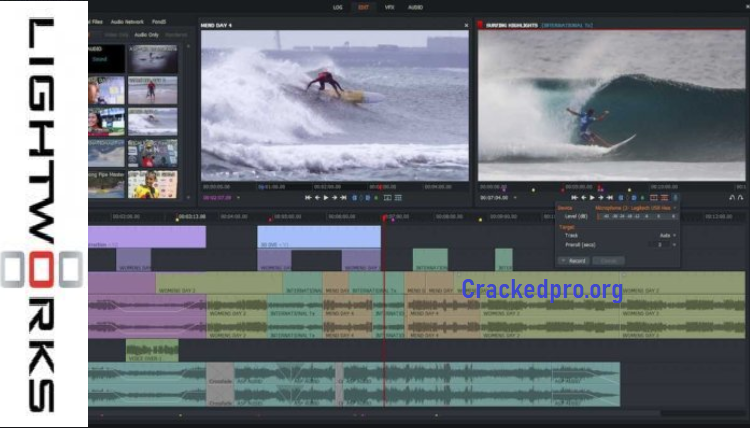Screen dimensions: 750x428
Task: Mark in point in MENS DAY 4 viewer
Action: pyautogui.click(x=354, y=198)
